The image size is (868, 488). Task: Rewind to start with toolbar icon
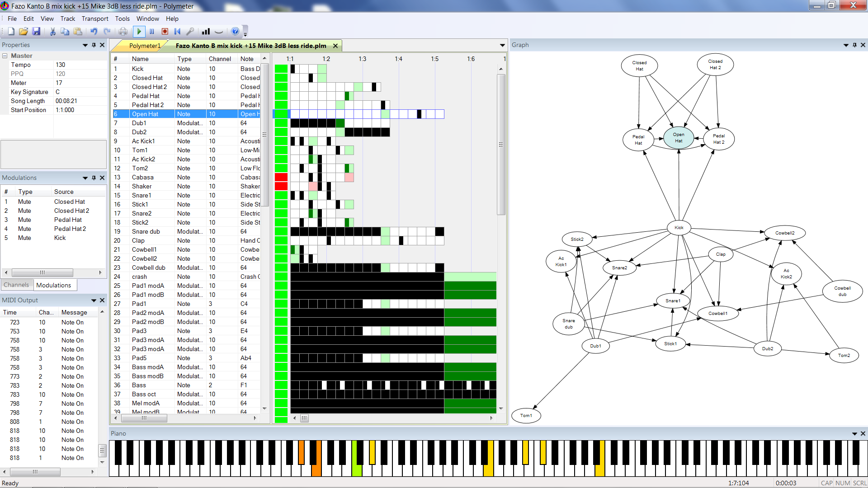(x=177, y=31)
